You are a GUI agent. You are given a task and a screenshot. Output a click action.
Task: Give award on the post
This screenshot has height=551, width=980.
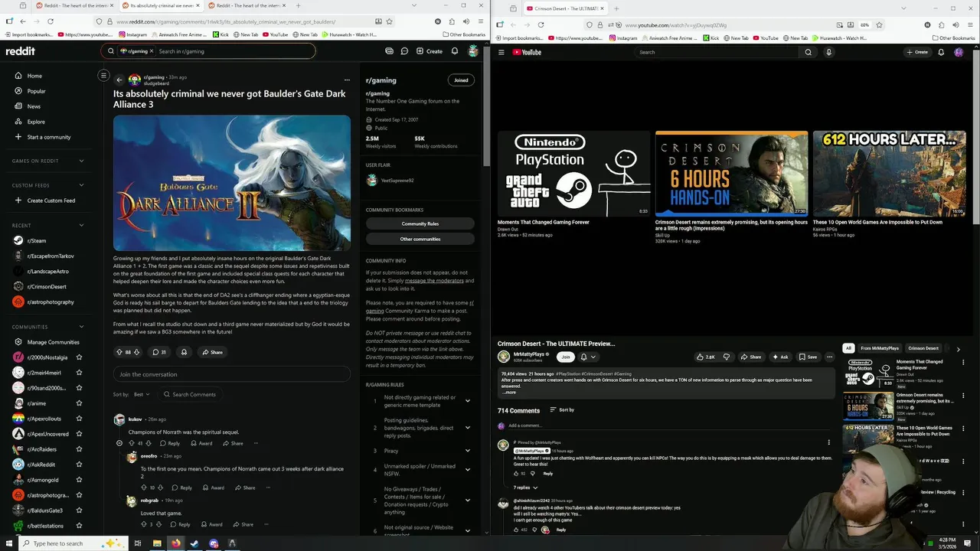pyautogui.click(x=184, y=352)
